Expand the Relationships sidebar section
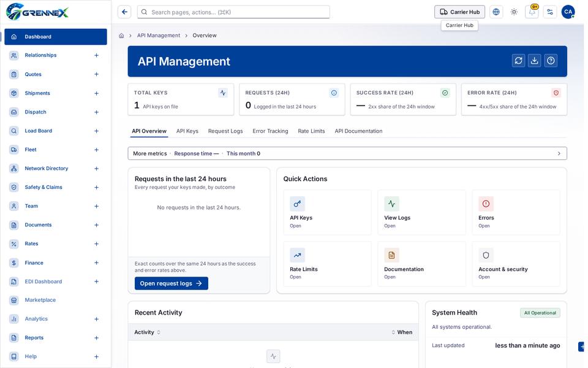The image size is (588, 368). tap(96, 55)
